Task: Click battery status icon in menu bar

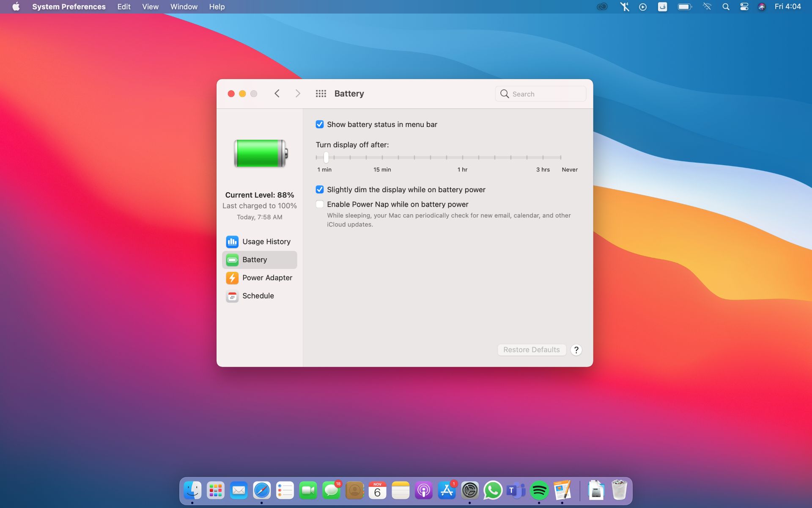Action: coord(684,7)
